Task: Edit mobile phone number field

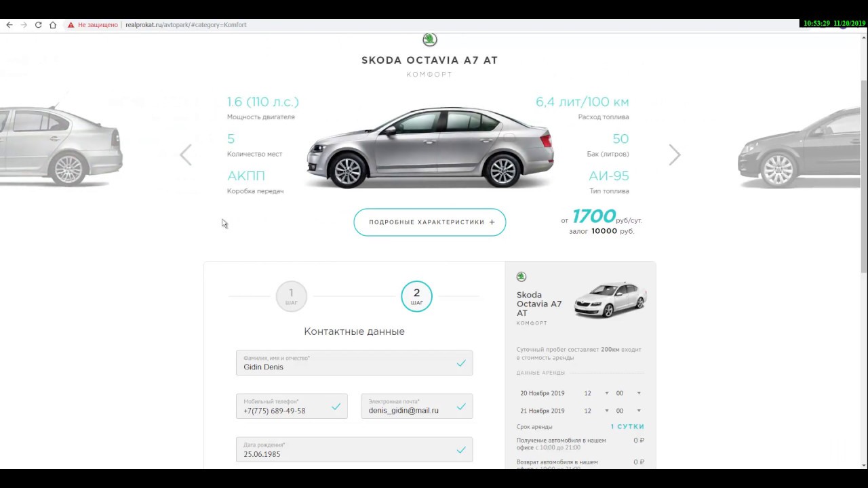Action: pos(292,406)
